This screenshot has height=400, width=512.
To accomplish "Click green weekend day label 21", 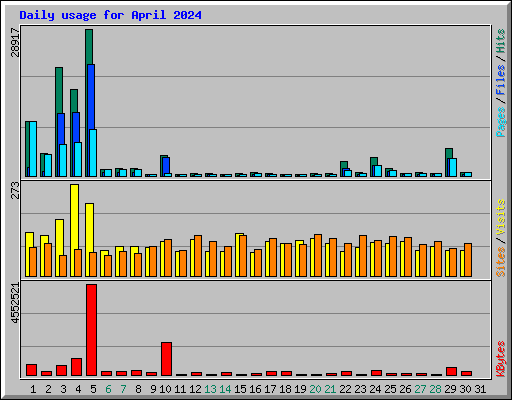I will pyautogui.click(x=330, y=389).
